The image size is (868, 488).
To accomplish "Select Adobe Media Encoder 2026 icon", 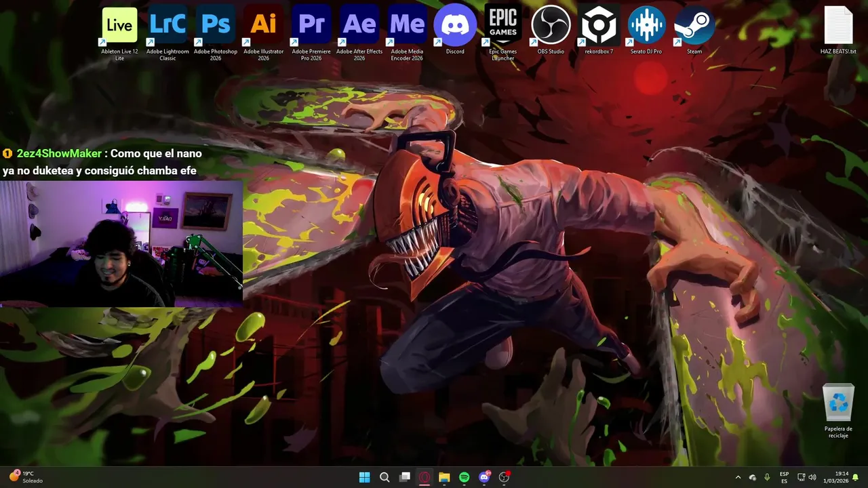I will [407, 33].
